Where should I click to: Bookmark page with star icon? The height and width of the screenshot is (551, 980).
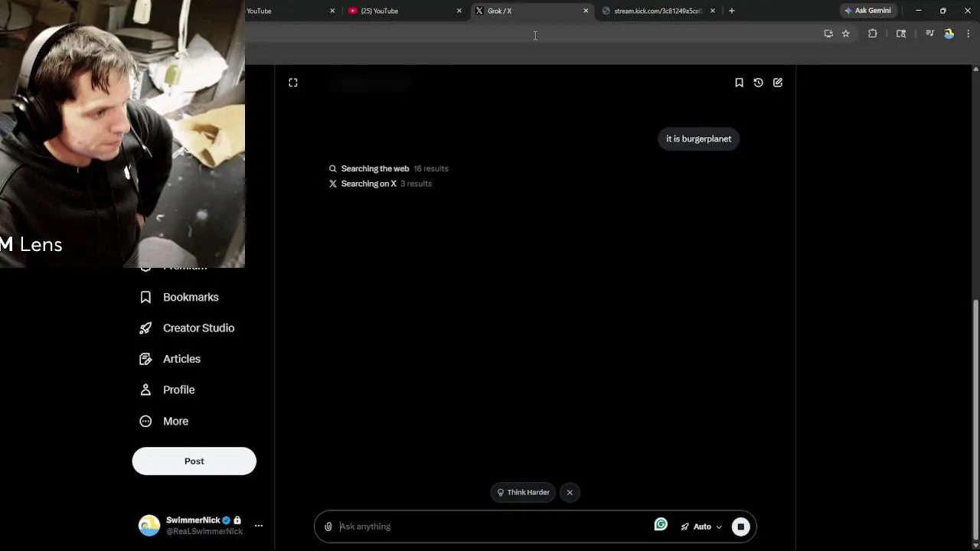coord(846,34)
